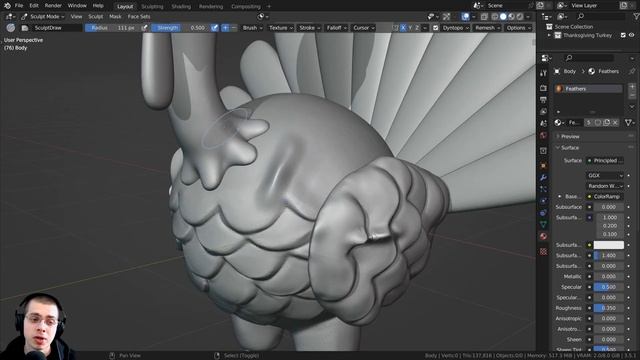640x360 pixels.
Task: Click the brush preview icon
Action: click(x=11, y=28)
